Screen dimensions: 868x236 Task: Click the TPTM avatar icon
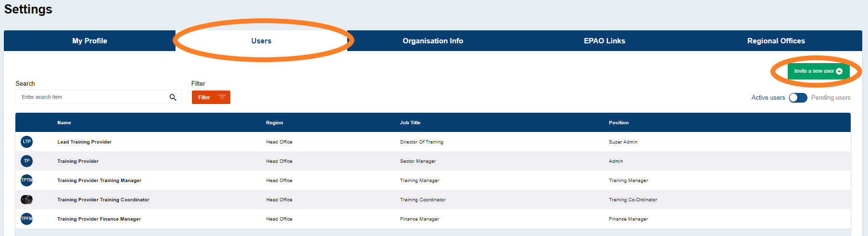(27, 180)
